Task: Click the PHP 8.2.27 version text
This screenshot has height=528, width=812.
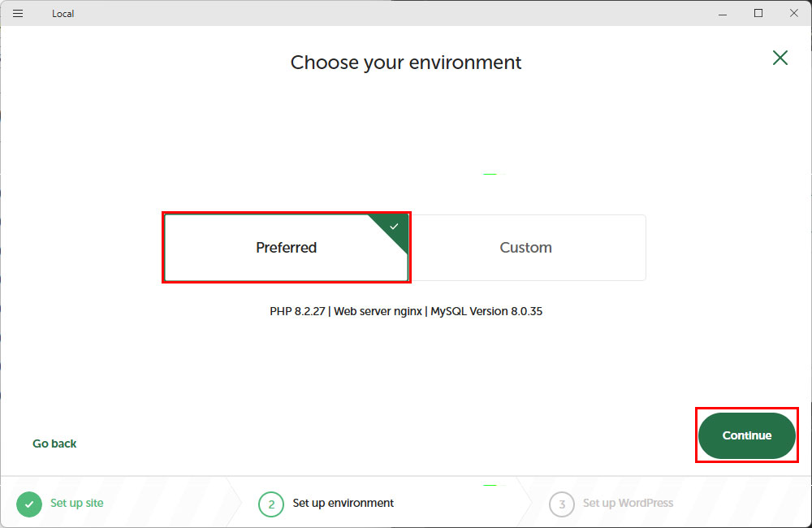Action: coord(297,311)
